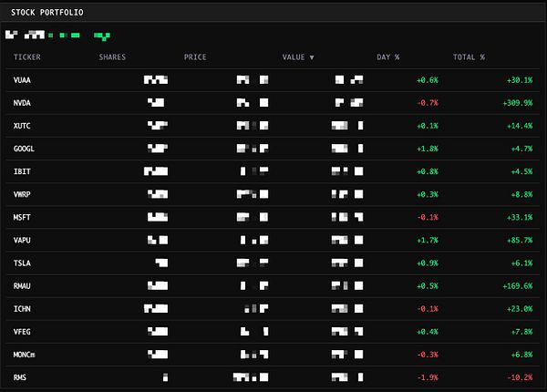Click RMS -1.9% day change

point(428,377)
